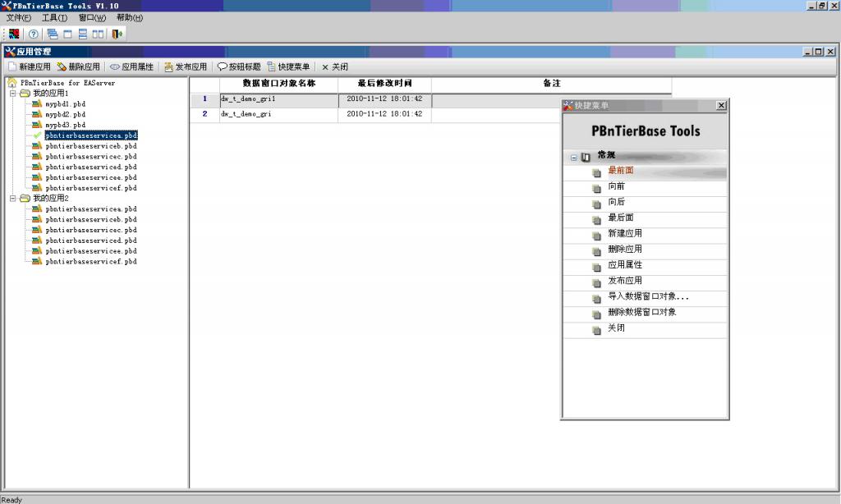Click the colorful application icon in main toolbar
Image resolution: width=841 pixels, height=504 pixels.
(14, 34)
